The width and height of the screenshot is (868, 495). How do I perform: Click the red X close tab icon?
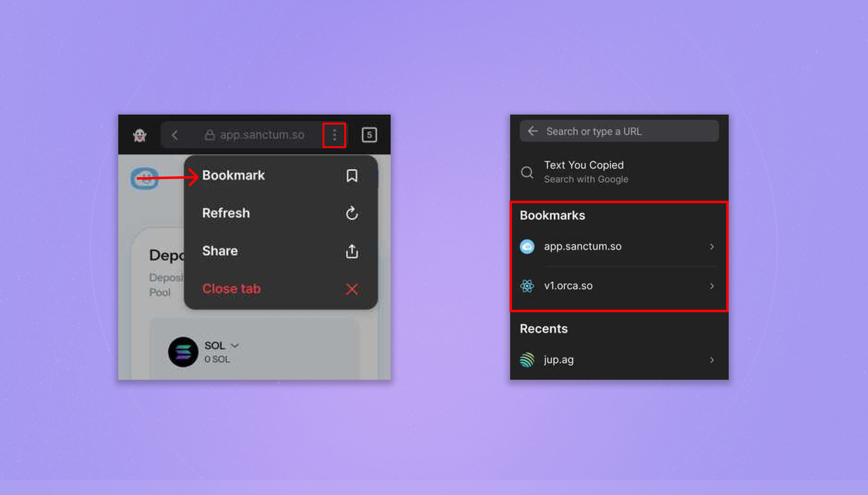click(352, 289)
